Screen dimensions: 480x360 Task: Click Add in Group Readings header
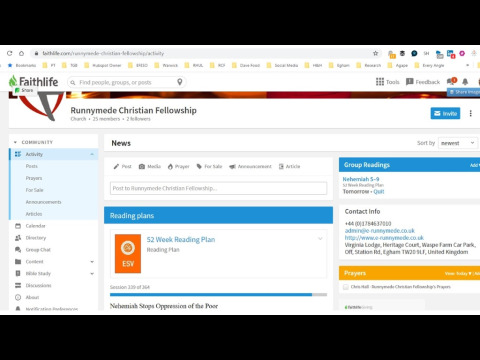coord(474,165)
